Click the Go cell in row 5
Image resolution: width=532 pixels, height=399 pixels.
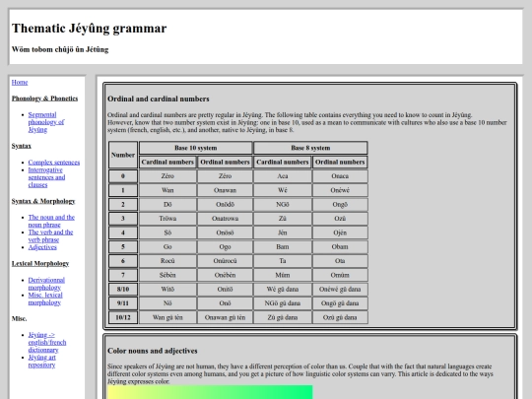click(x=167, y=246)
